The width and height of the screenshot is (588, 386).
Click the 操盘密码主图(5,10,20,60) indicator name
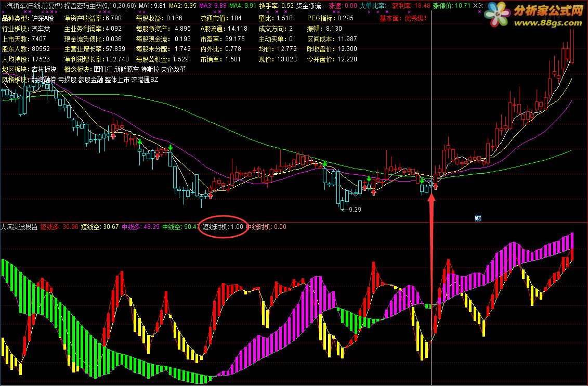pyautogui.click(x=100, y=6)
